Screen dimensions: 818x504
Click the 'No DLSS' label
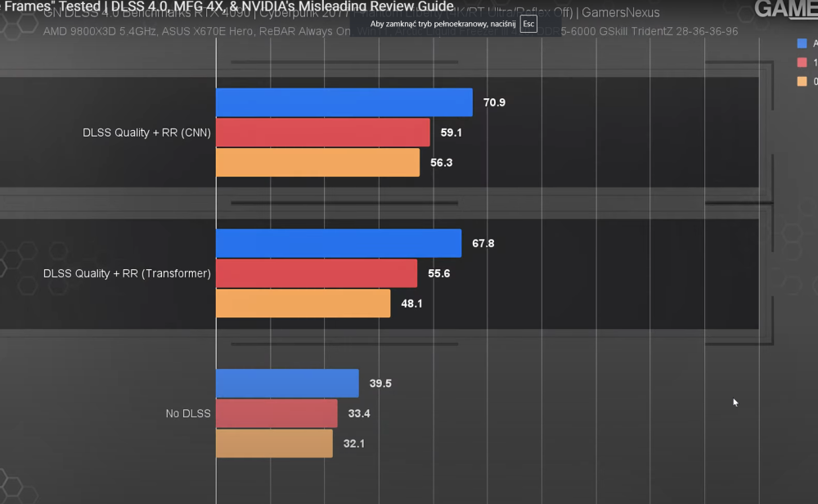pyautogui.click(x=188, y=413)
